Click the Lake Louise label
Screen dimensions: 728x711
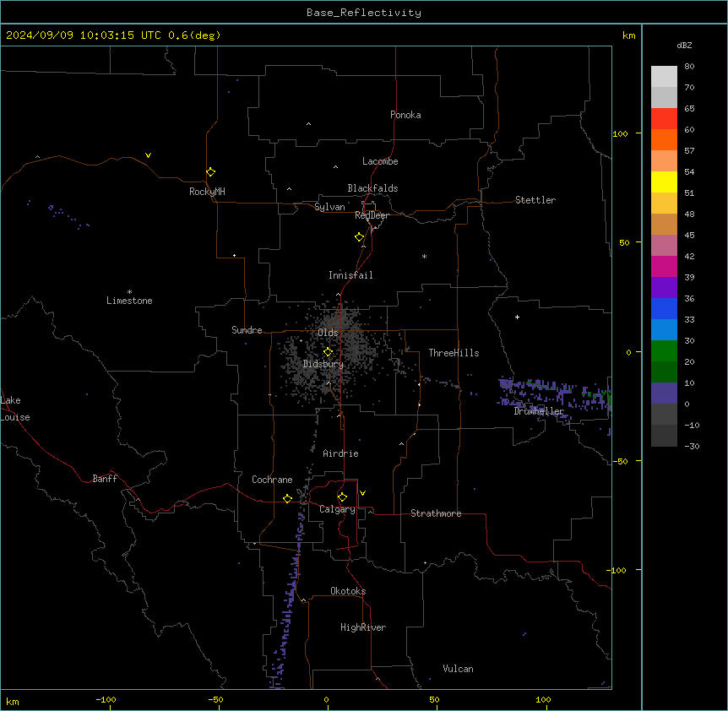tap(15, 409)
